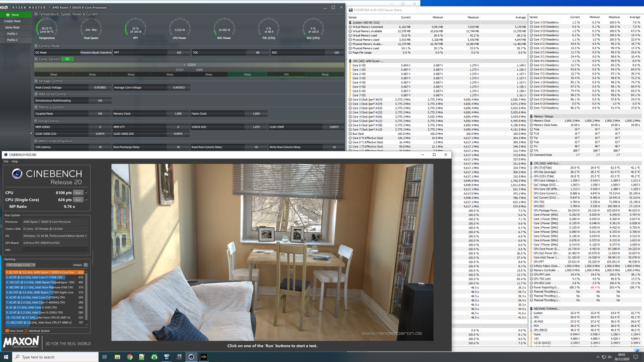The width and height of the screenshot is (644, 362).
Task: Toggle Simultaneous Multithreading ON switch
Action: 100,101
